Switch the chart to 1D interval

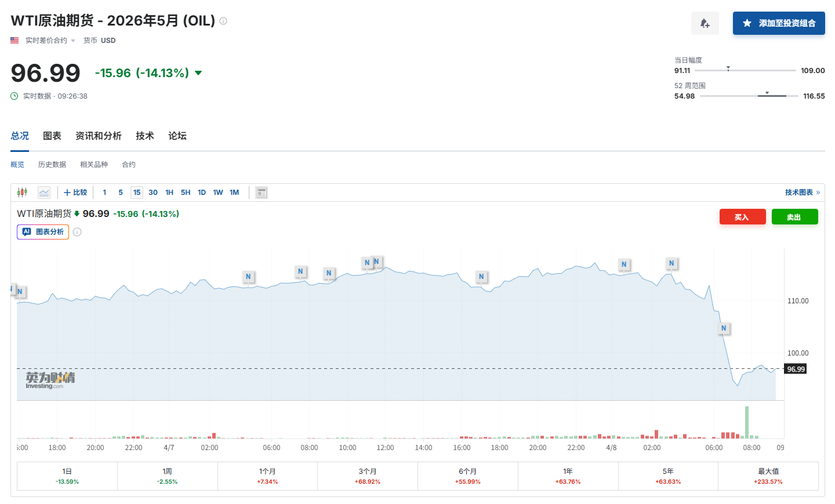(x=202, y=193)
